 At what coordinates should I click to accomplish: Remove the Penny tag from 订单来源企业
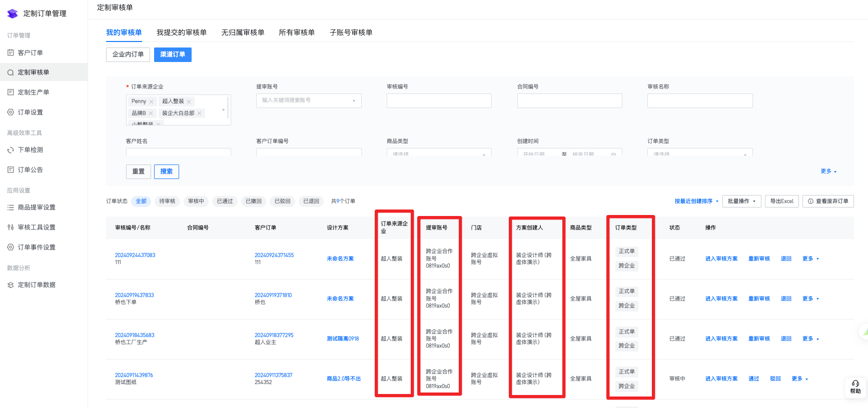(152, 101)
